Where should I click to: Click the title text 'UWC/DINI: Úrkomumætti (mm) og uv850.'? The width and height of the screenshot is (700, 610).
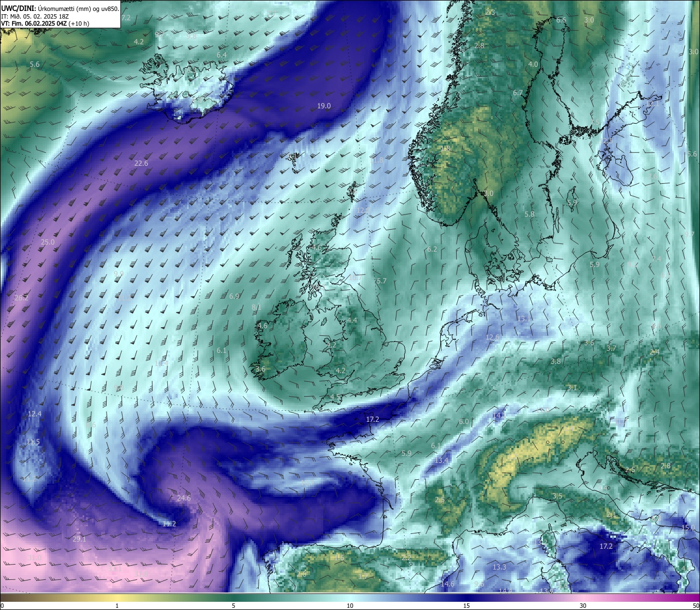tap(60, 8)
